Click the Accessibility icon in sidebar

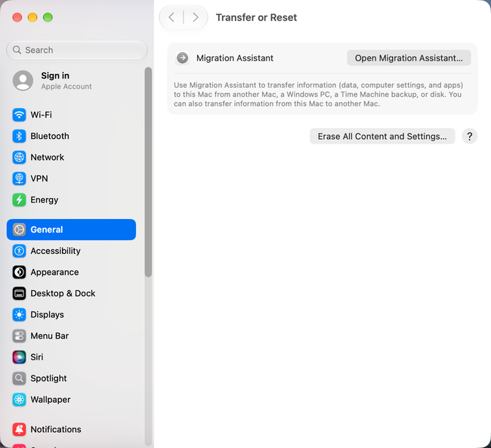tap(19, 251)
